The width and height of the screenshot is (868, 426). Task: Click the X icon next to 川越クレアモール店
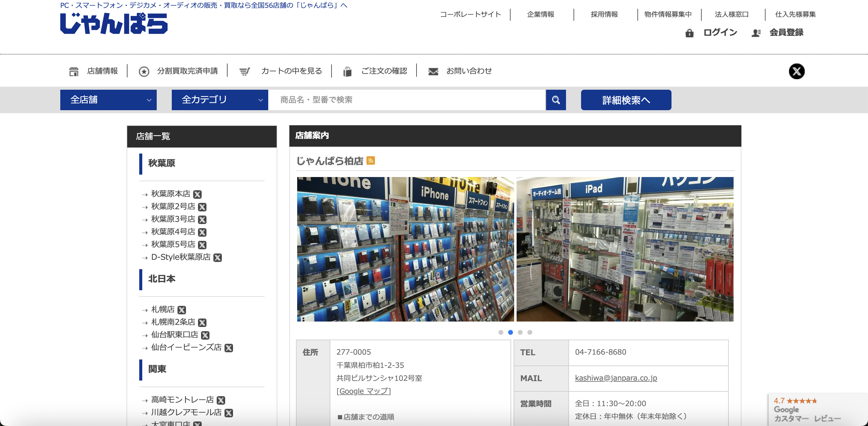[x=229, y=412]
